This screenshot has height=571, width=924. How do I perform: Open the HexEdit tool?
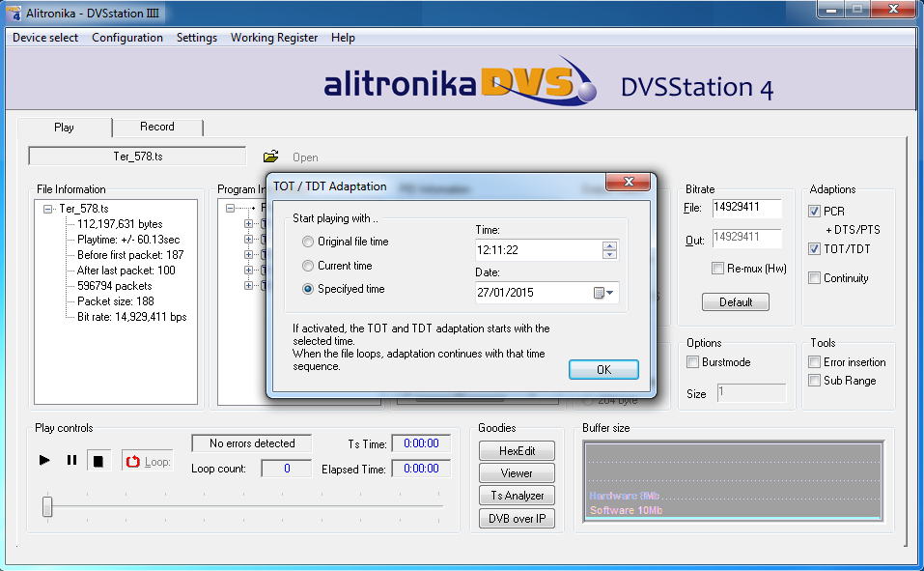click(517, 451)
